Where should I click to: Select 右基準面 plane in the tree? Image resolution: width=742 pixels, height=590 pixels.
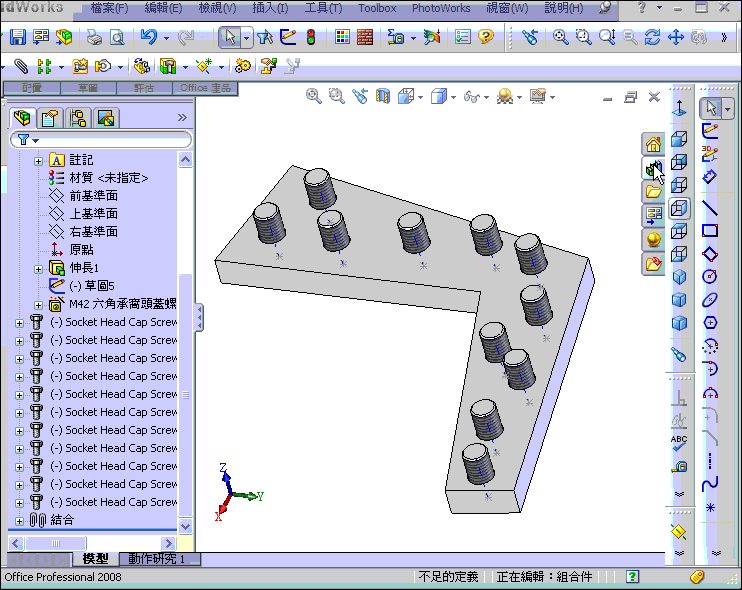[83, 232]
